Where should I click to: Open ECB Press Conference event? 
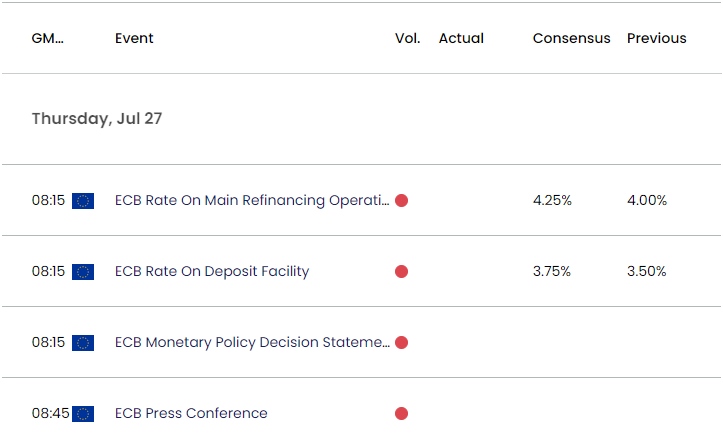coord(191,413)
